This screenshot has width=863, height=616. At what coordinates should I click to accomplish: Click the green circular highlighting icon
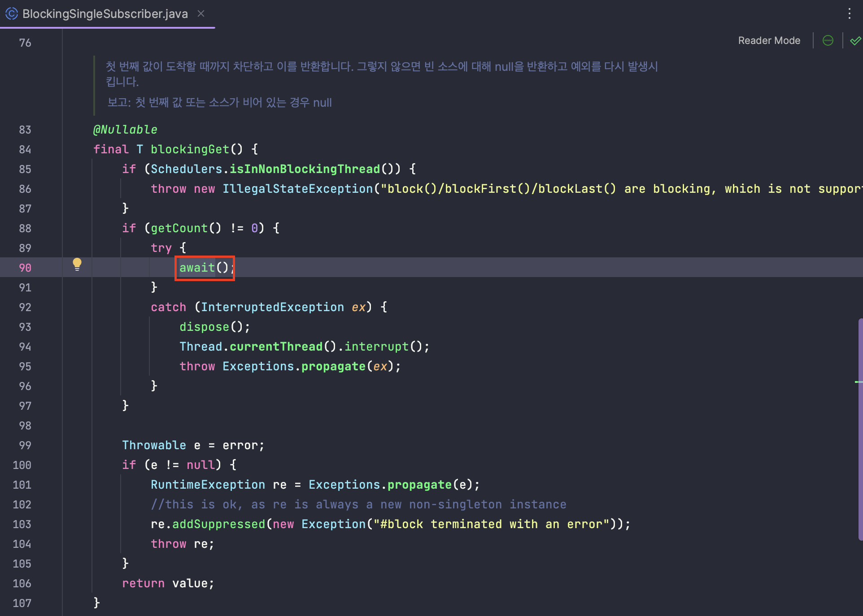click(x=828, y=41)
